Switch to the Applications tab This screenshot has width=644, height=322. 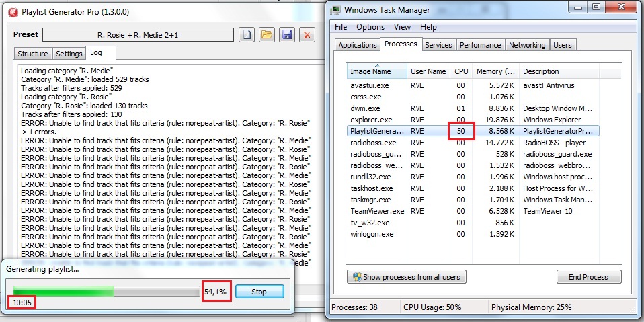(x=358, y=45)
